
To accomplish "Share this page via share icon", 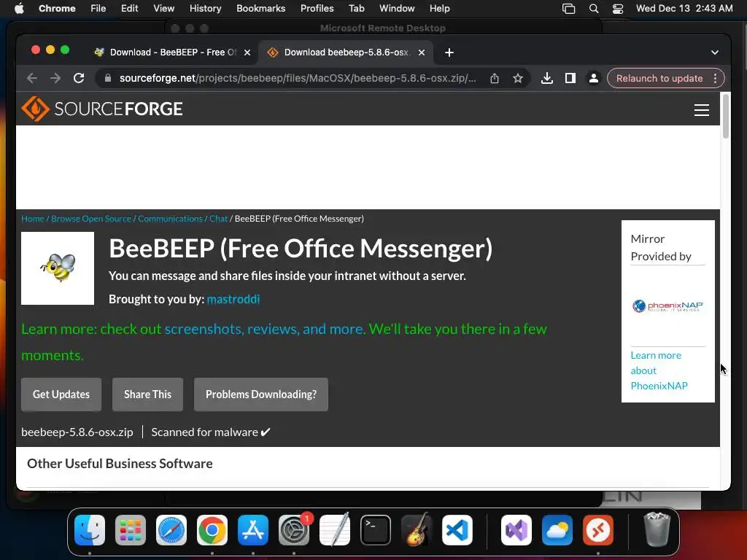I will (495, 78).
